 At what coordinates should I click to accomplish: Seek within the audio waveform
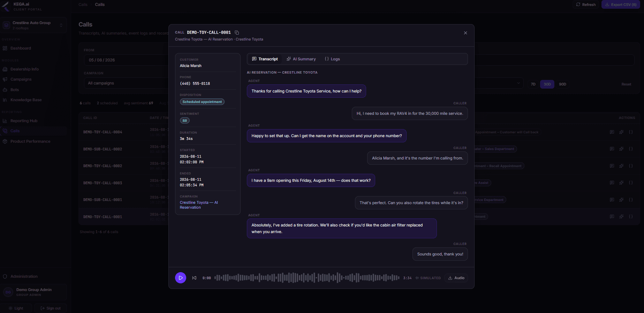(x=307, y=278)
